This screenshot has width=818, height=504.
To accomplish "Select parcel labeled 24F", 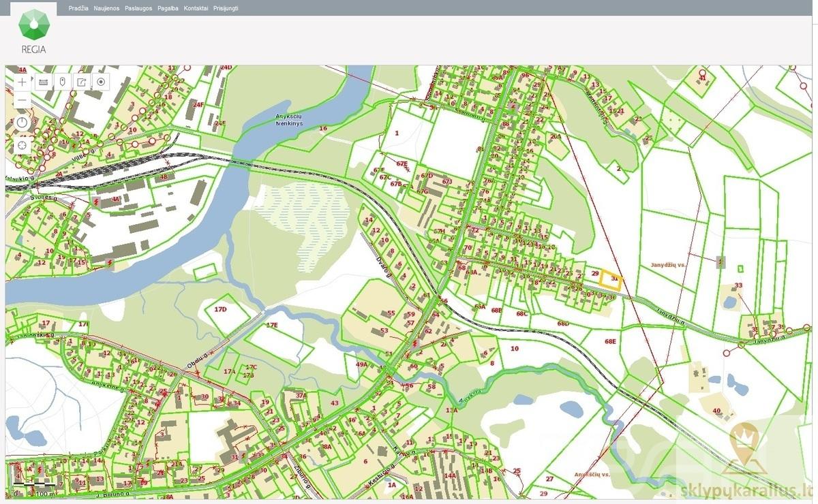I will pyautogui.click(x=198, y=105).
